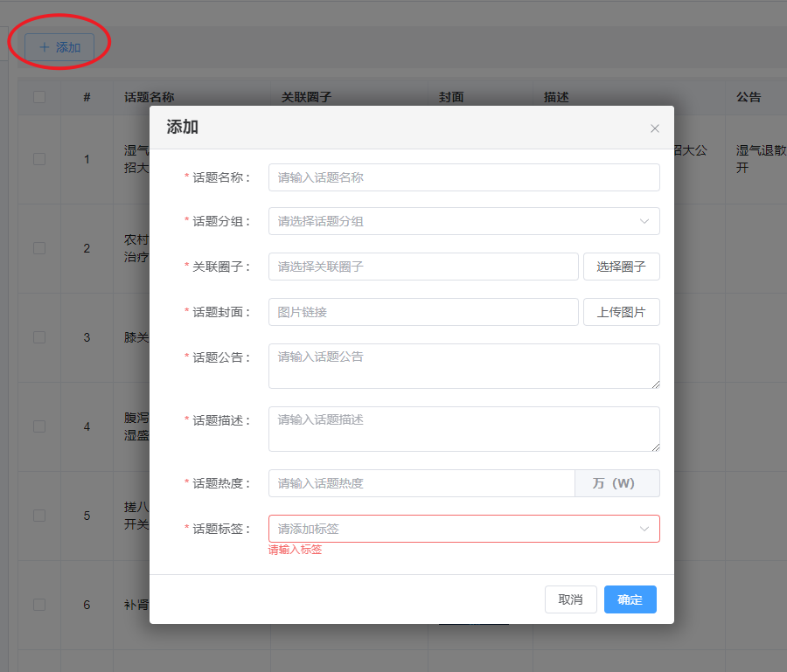Screen dimensions: 787x672
Task: Click the 封面 column header
Action: point(451,97)
